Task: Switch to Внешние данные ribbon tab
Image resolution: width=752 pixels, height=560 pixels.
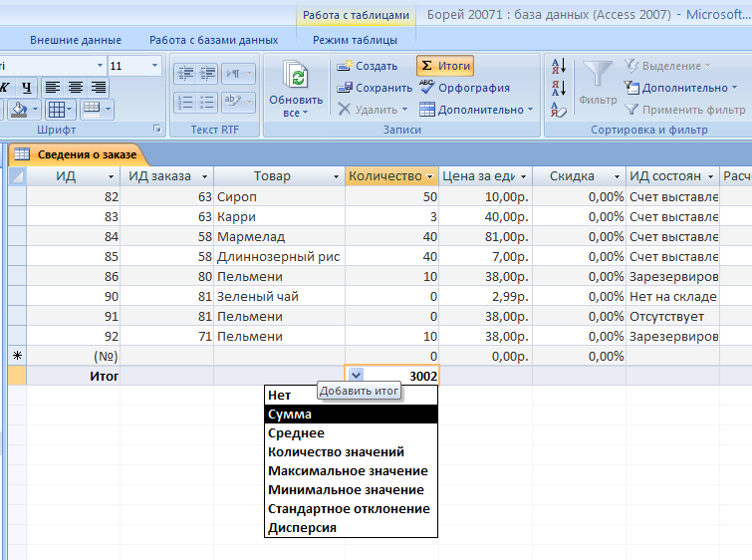Action: coord(76,40)
